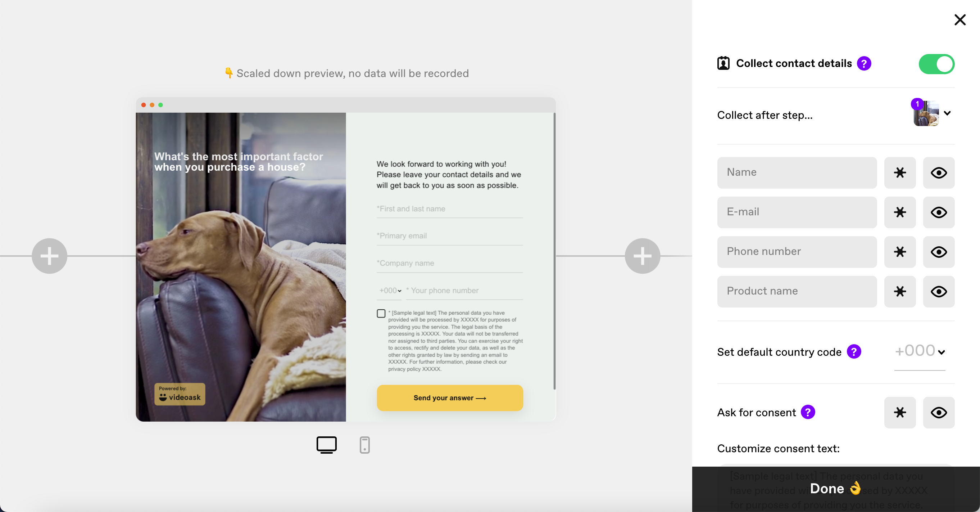Click the 'What's the most important factor' video caption
This screenshot has width=980, height=512.
pos(239,162)
